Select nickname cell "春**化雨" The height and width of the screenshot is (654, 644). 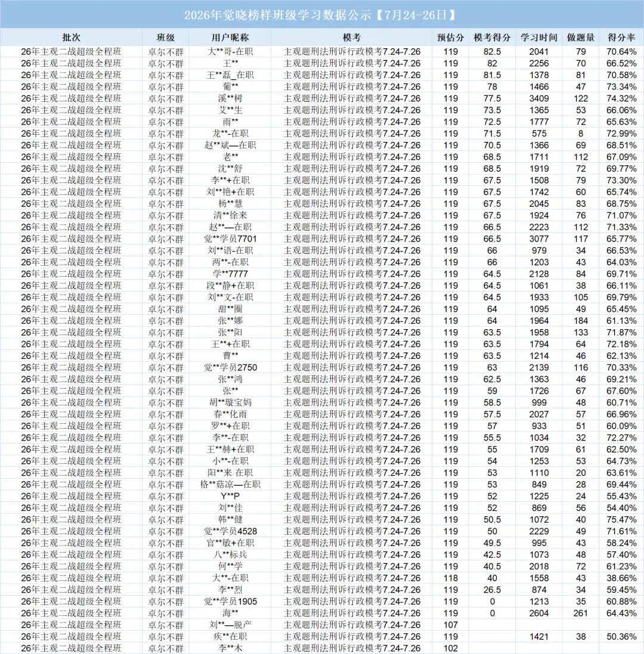(x=230, y=414)
